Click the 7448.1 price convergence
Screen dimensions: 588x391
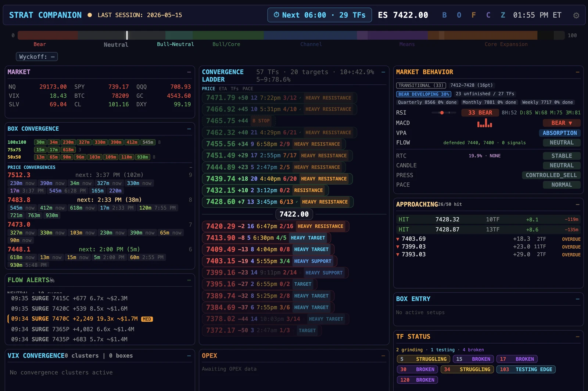pos(19,249)
